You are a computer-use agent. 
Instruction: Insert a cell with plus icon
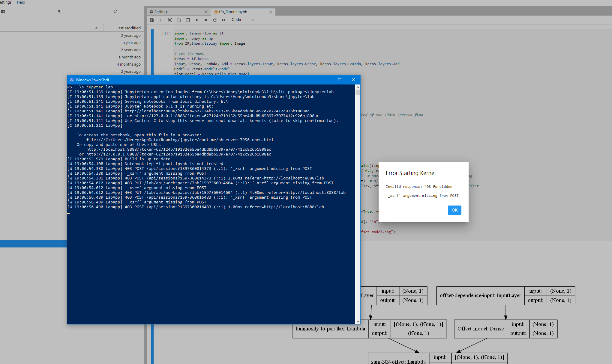coord(161,20)
